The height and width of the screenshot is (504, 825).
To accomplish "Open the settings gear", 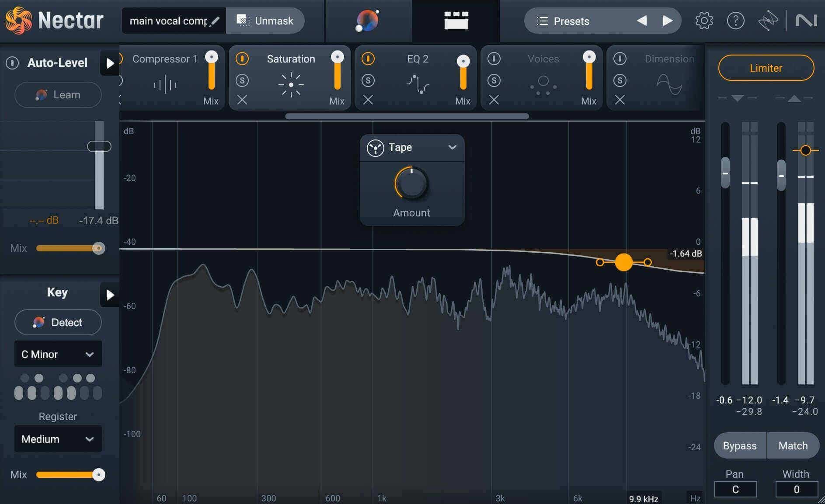I will click(x=704, y=21).
